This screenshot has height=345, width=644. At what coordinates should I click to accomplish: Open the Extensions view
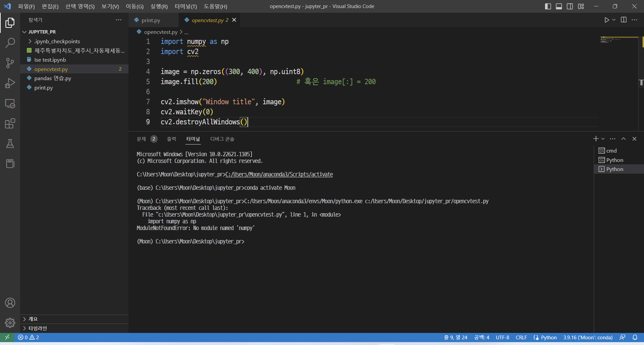pos(10,123)
